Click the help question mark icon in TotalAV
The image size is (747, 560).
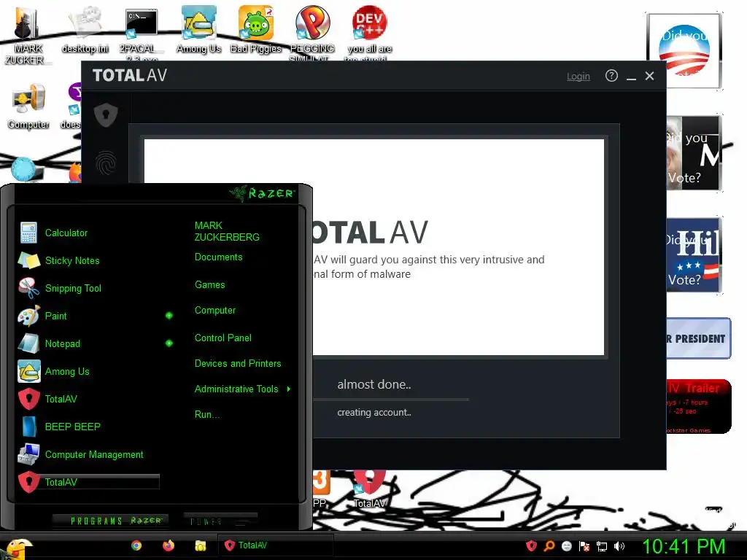point(611,76)
